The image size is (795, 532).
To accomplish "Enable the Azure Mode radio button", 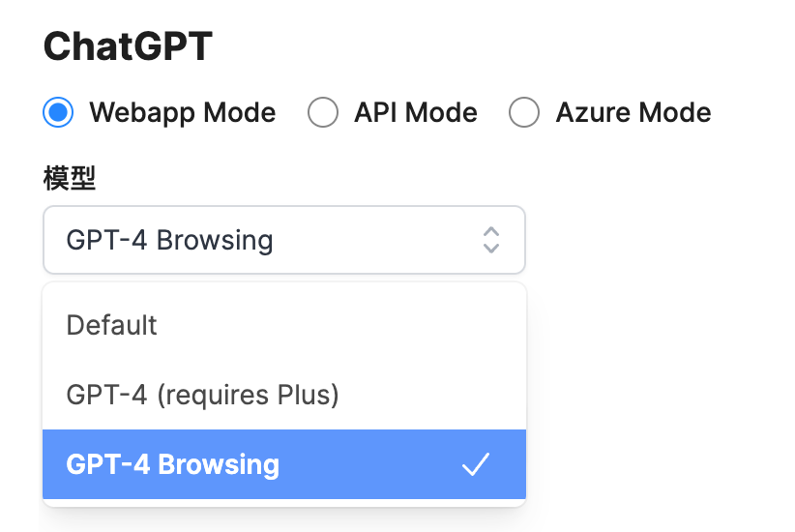I will point(524,113).
